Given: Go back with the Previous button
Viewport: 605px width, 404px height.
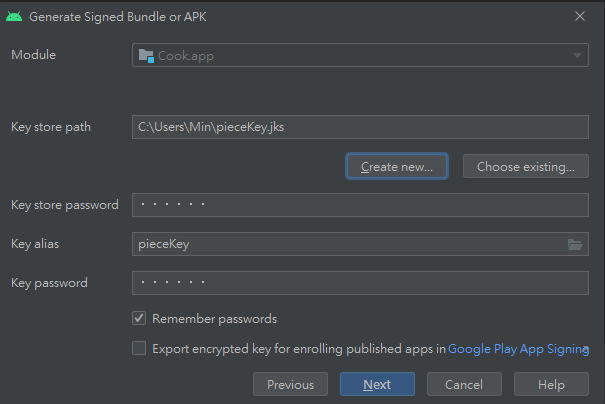Looking at the screenshot, I should [290, 384].
